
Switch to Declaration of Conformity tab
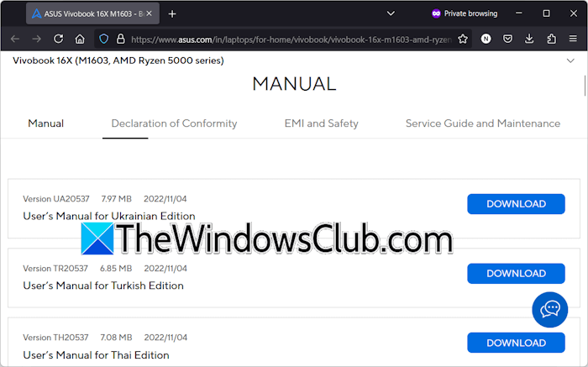tap(174, 123)
